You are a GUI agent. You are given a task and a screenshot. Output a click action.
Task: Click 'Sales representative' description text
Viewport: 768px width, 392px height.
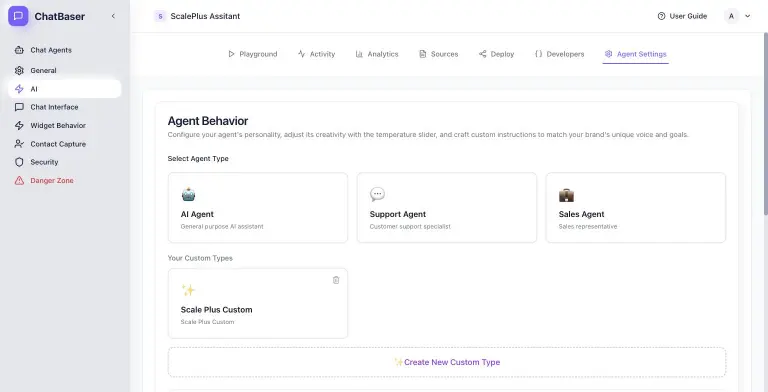588,226
